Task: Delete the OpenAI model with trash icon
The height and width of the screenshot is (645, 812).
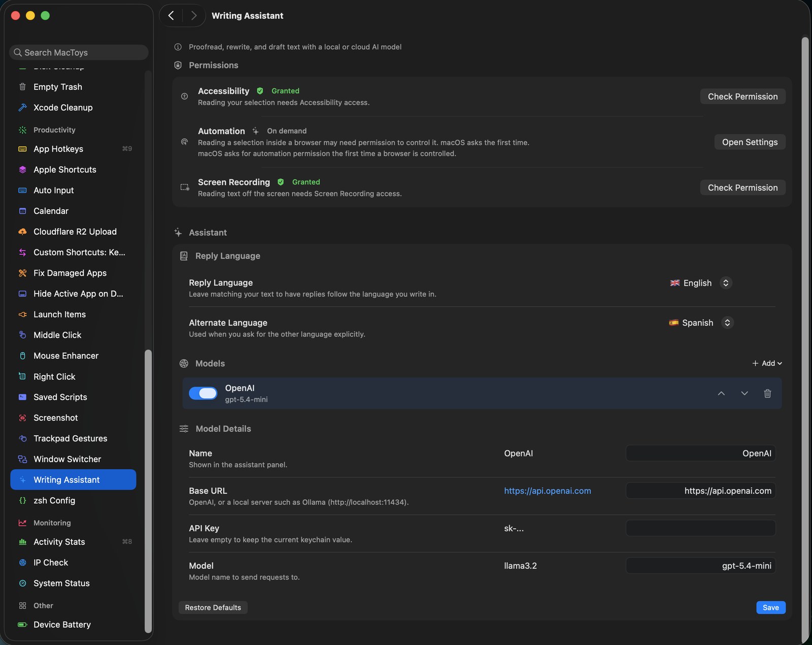Action: (x=767, y=394)
